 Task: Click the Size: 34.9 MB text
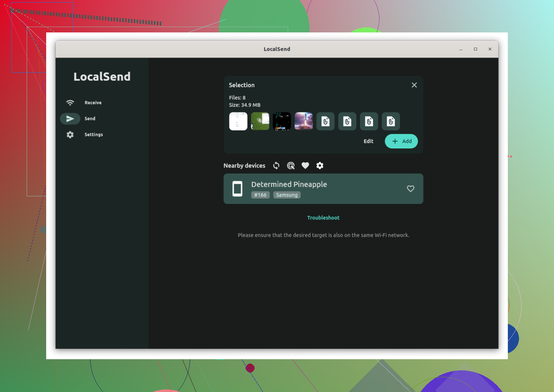point(245,105)
